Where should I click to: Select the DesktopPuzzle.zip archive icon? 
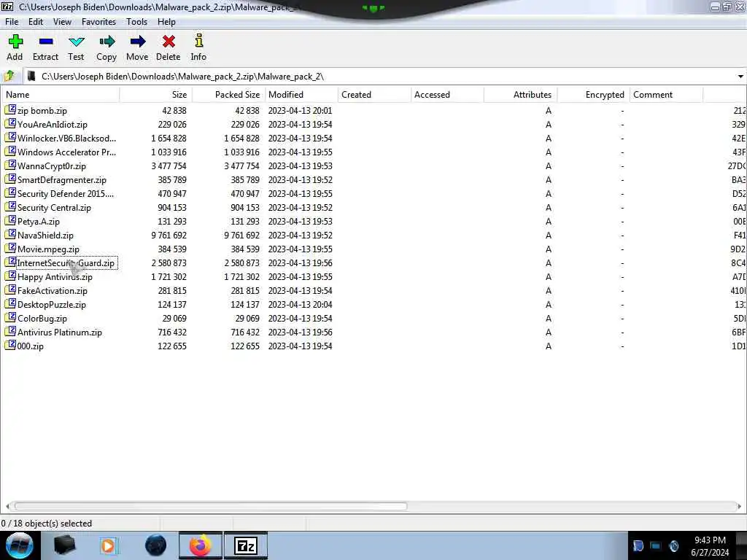pos(10,304)
